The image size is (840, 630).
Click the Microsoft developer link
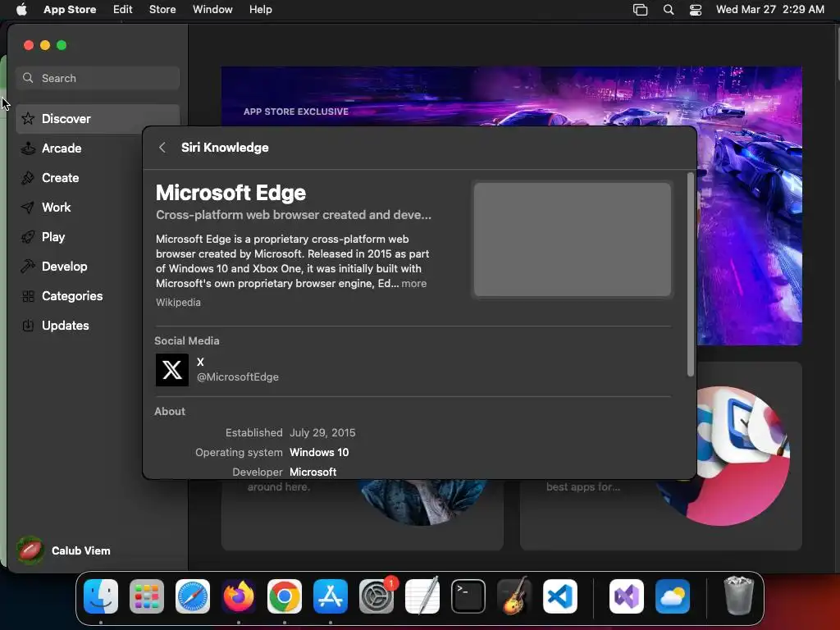pyautogui.click(x=313, y=472)
